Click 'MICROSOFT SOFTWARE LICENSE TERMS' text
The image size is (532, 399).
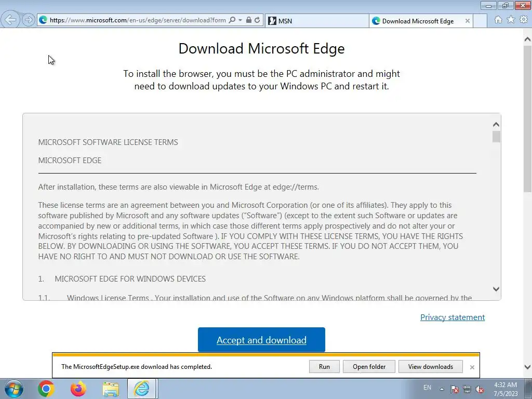click(108, 142)
